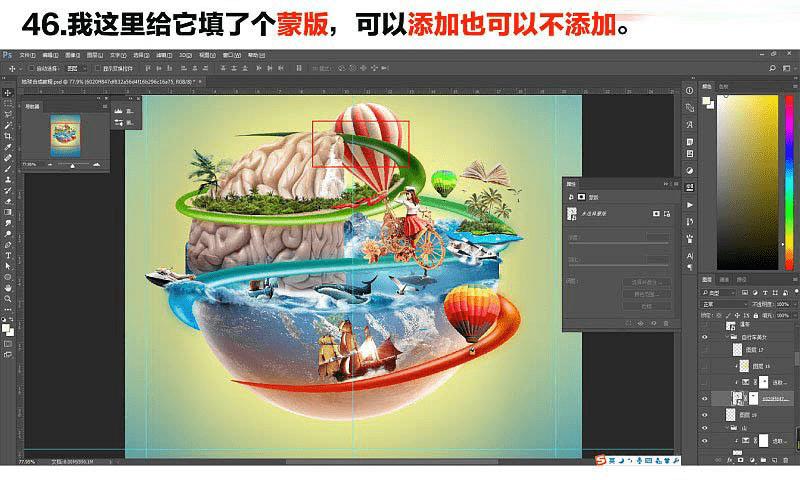The height and width of the screenshot is (480, 800).
Task: Click the 选择并遮住 button
Action: [x=646, y=282]
